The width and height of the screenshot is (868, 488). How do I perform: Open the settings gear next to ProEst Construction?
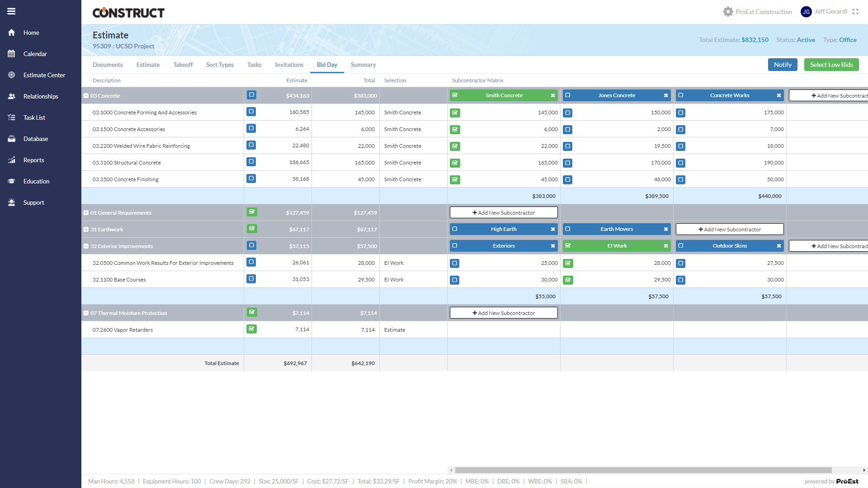pos(728,12)
